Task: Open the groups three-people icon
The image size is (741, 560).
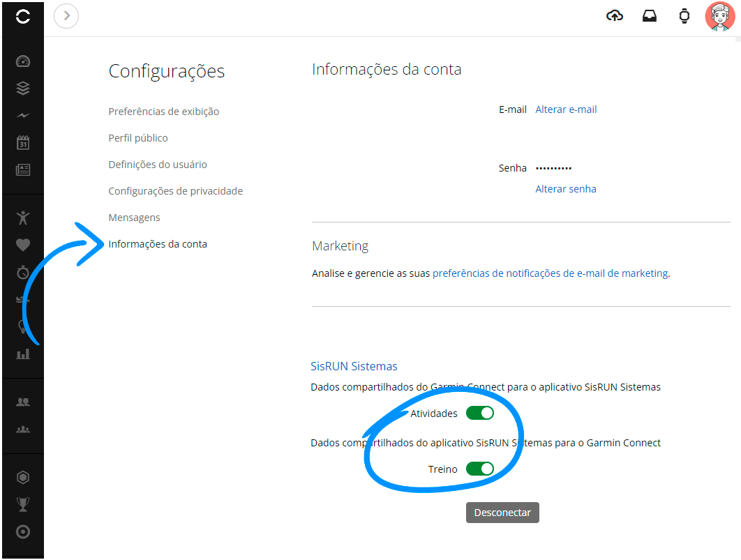Action: pyautogui.click(x=23, y=429)
